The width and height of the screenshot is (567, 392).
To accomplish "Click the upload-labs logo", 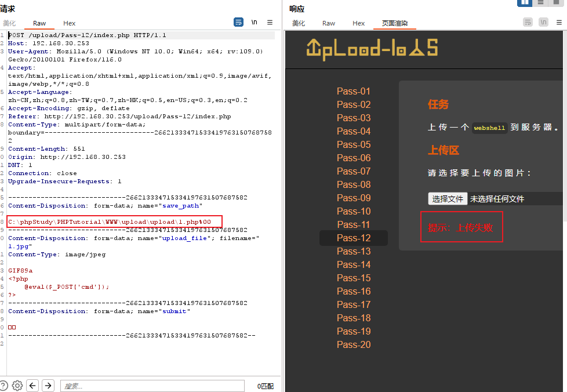I will click(372, 49).
